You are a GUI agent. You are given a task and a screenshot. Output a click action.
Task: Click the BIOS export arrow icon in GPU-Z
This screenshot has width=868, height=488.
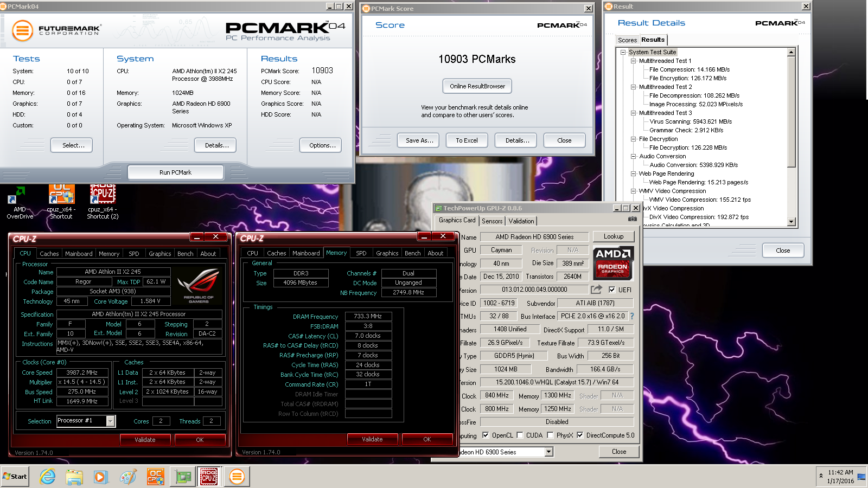click(x=597, y=290)
